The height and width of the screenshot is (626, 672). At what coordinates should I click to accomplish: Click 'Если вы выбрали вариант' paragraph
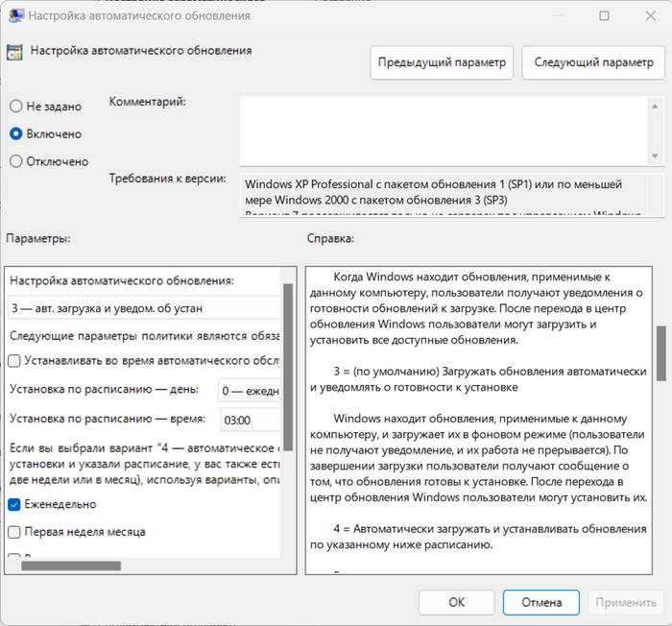[144, 464]
